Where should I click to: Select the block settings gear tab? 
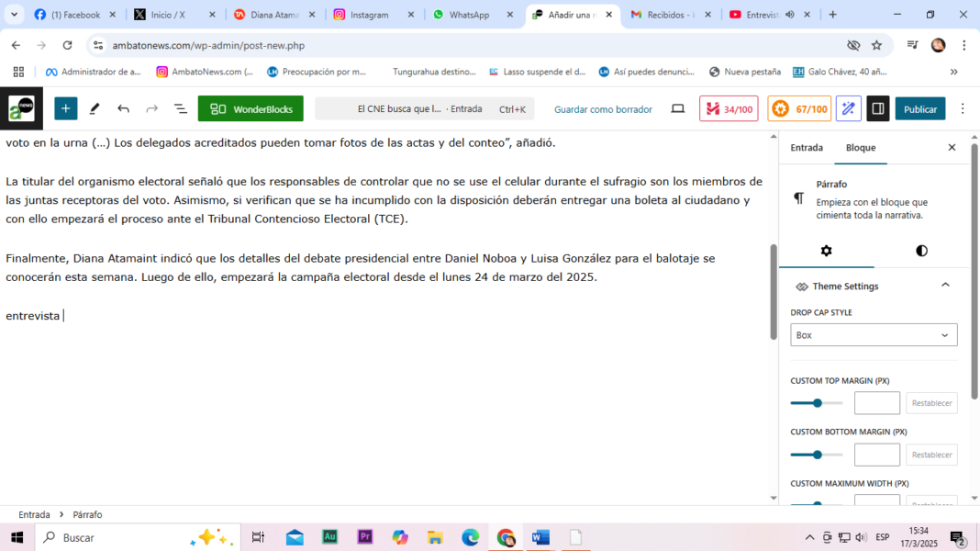[x=826, y=251]
